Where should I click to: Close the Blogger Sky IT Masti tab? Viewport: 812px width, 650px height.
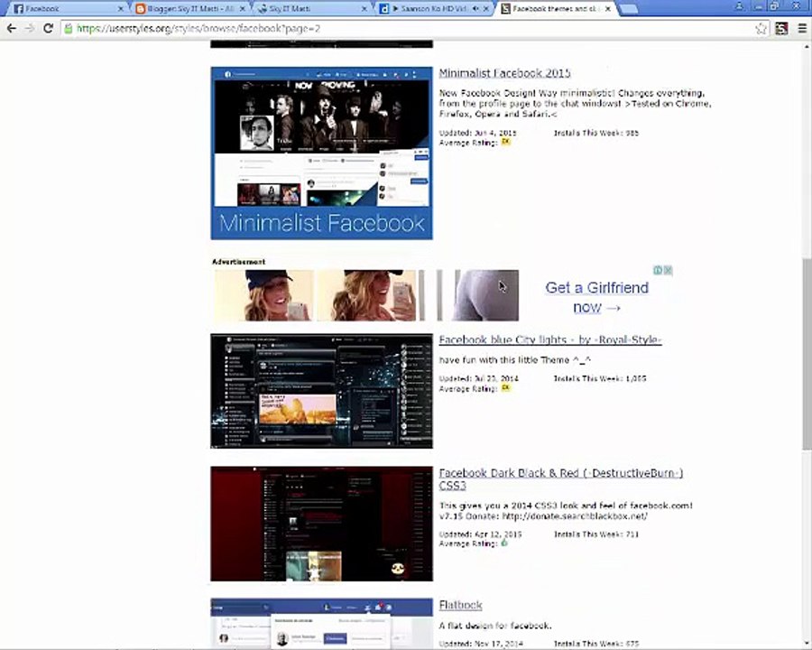(x=243, y=9)
